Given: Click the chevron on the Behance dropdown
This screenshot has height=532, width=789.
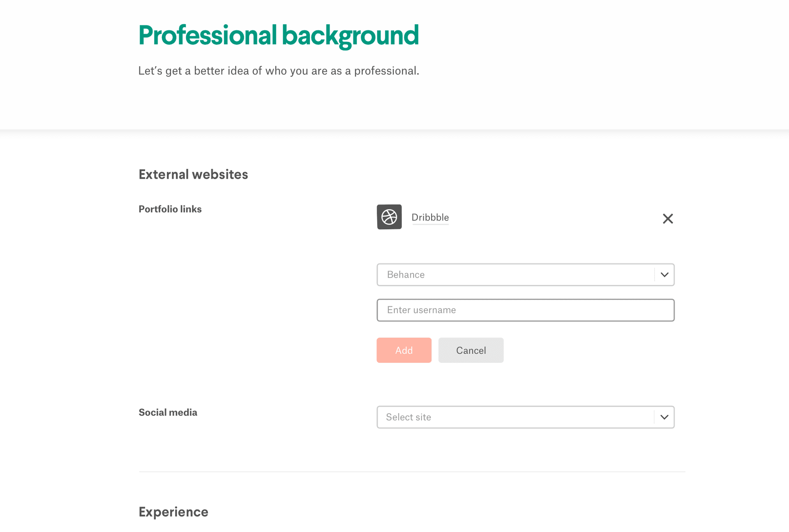Looking at the screenshot, I should (x=664, y=274).
